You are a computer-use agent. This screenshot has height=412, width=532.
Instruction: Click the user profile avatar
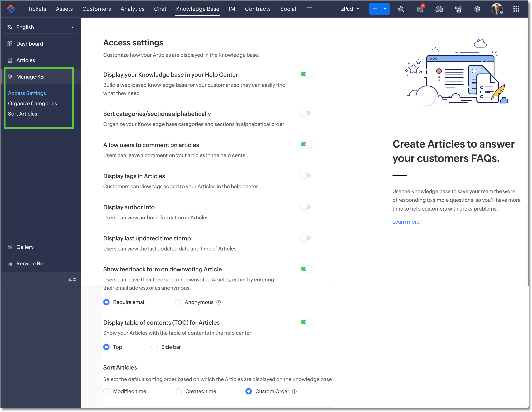click(x=497, y=9)
